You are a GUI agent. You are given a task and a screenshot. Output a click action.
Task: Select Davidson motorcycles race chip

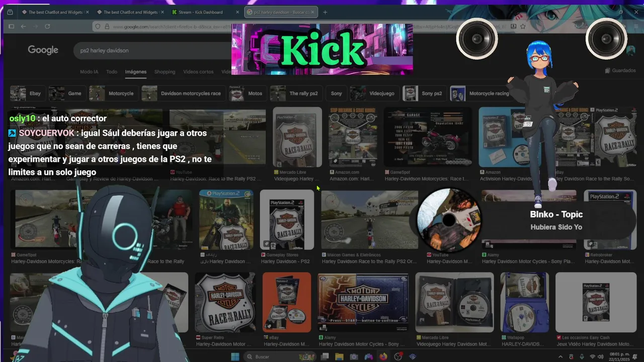pyautogui.click(x=183, y=94)
